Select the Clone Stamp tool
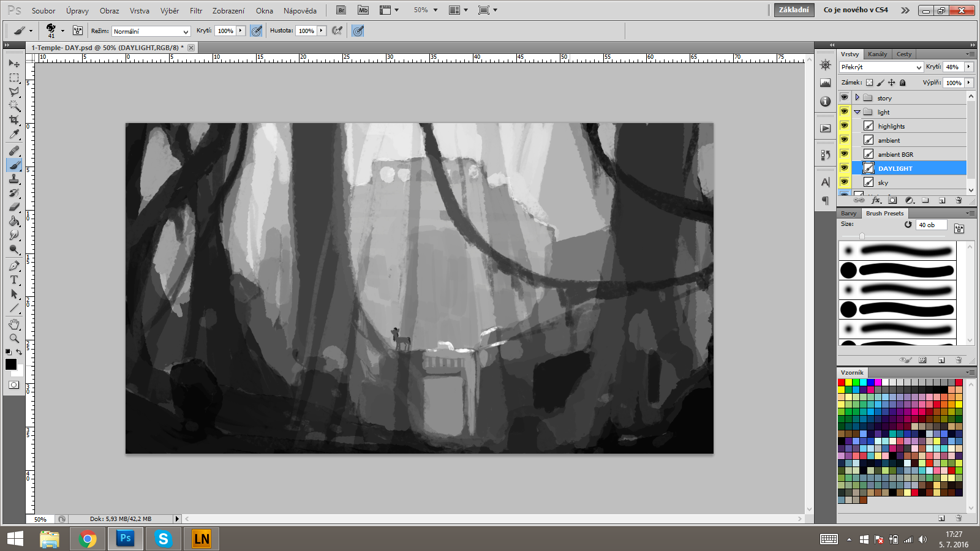This screenshot has width=980, height=551. pos(14,179)
